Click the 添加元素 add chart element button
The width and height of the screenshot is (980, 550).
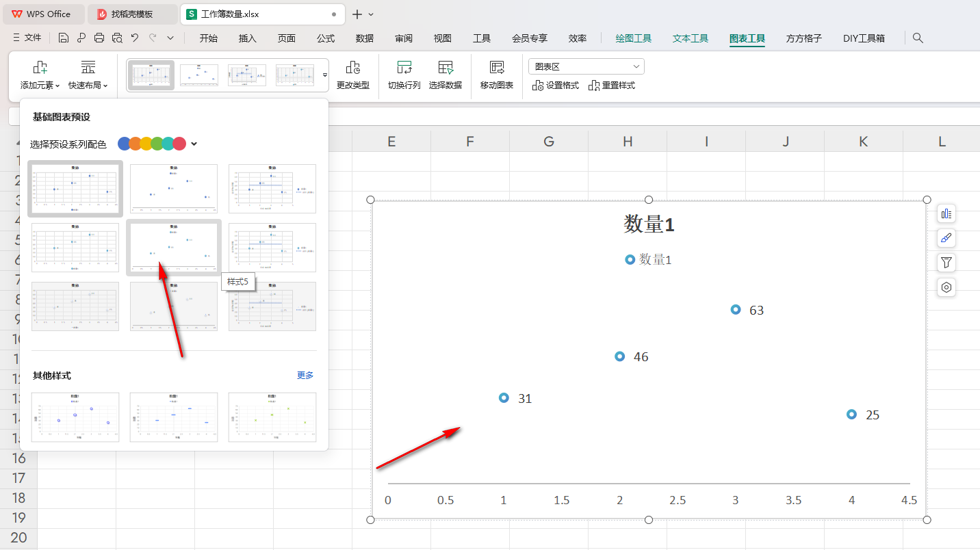(40, 75)
